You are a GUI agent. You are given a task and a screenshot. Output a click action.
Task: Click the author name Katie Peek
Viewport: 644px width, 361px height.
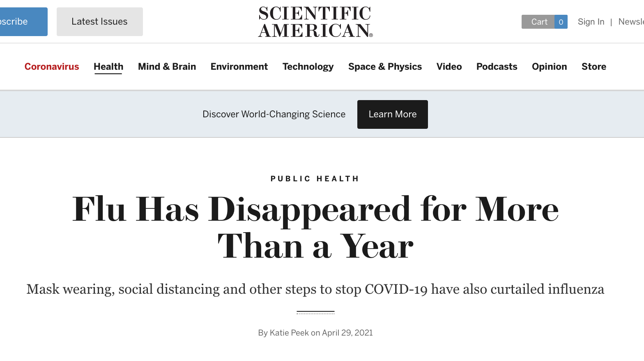(289, 333)
